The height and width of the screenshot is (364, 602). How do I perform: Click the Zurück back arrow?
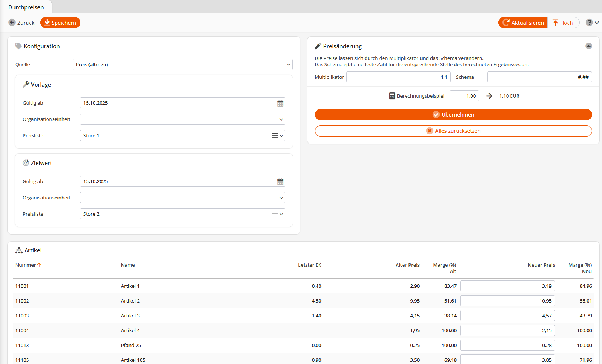(x=12, y=23)
